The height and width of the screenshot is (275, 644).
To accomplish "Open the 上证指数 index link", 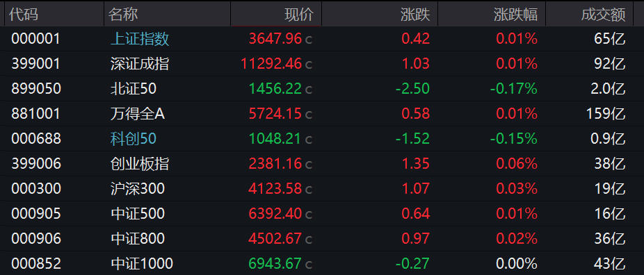I will (x=140, y=39).
